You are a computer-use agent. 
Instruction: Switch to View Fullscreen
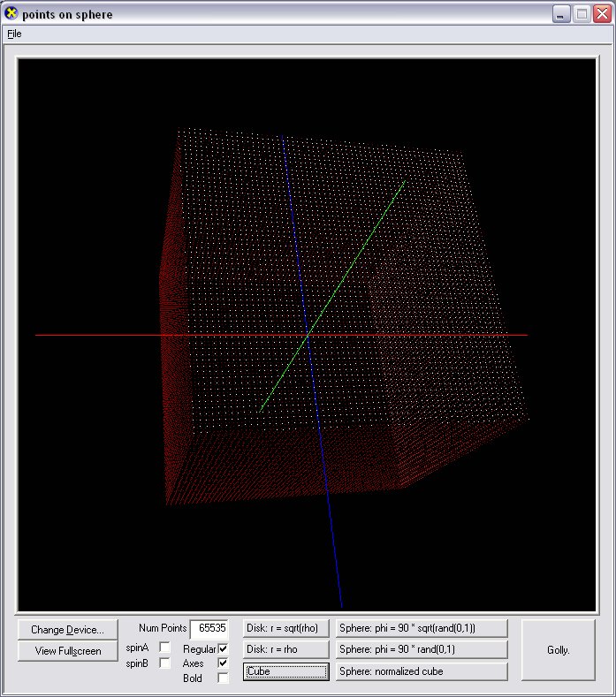coord(67,651)
